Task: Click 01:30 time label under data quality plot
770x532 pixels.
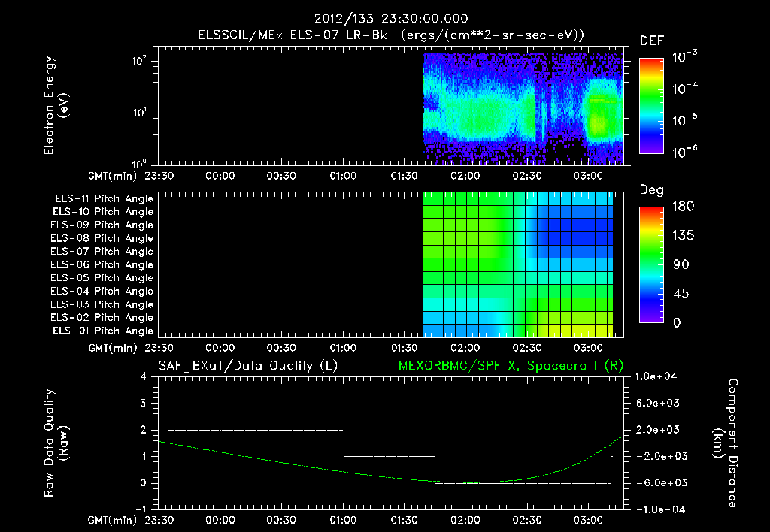Action: tap(404, 520)
